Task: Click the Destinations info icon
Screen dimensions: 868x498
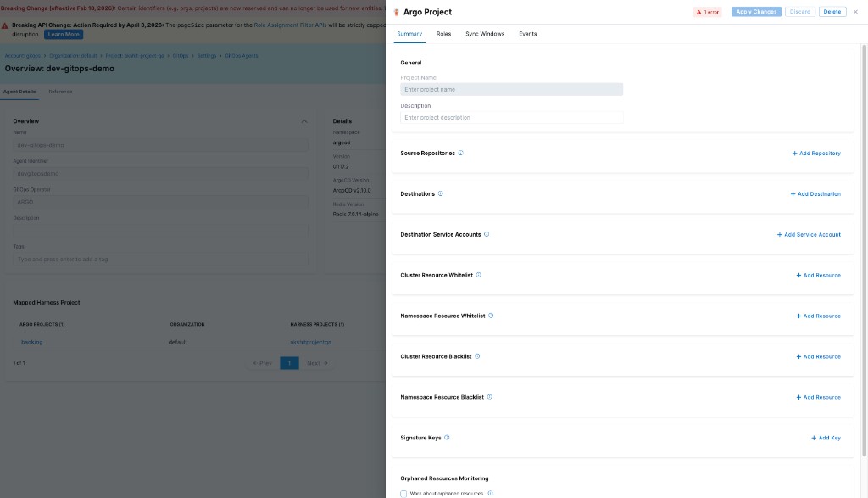Action: coord(441,194)
